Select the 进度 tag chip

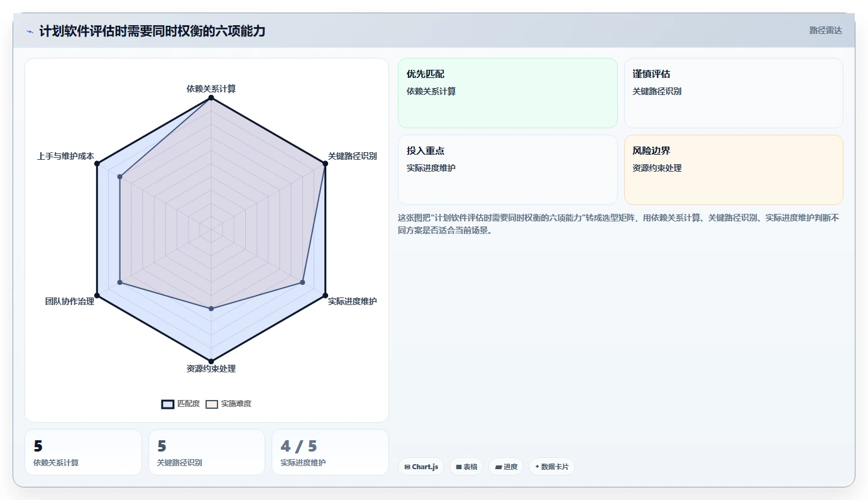(506, 467)
